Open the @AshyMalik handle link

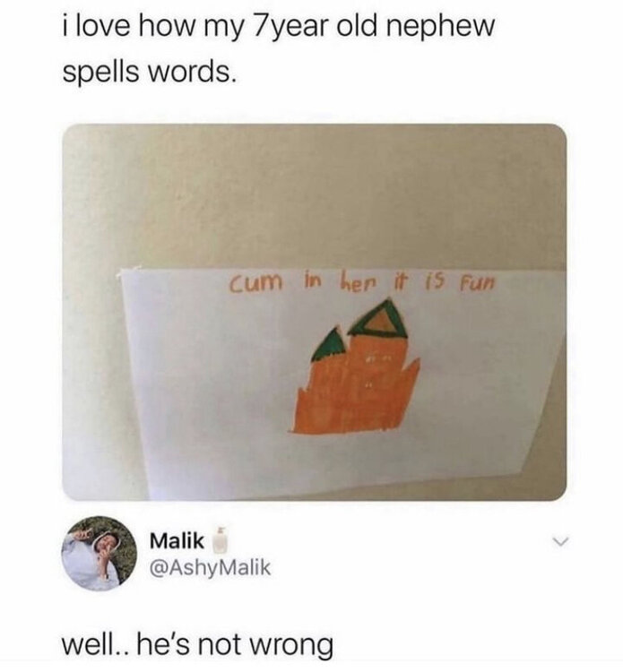point(210,568)
